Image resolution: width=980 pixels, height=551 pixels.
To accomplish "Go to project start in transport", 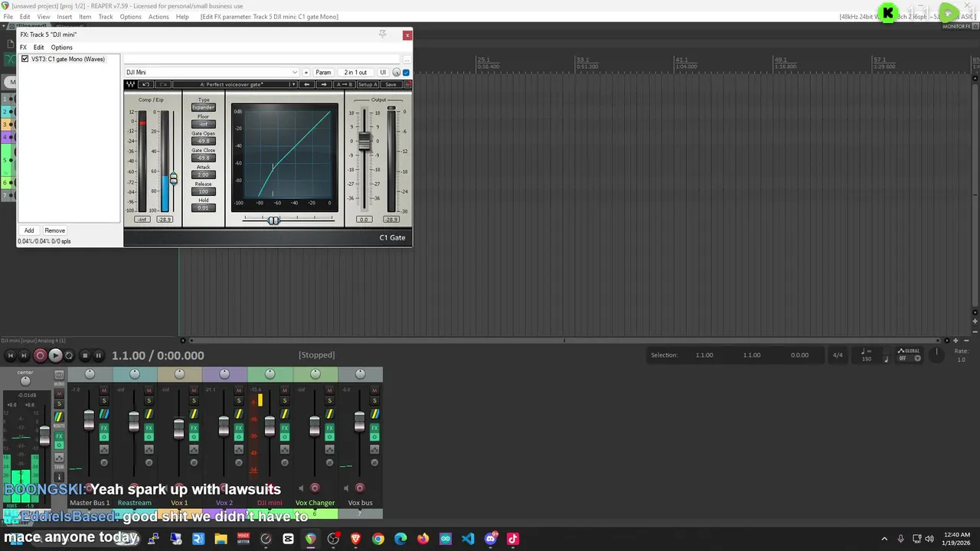I will (10, 355).
